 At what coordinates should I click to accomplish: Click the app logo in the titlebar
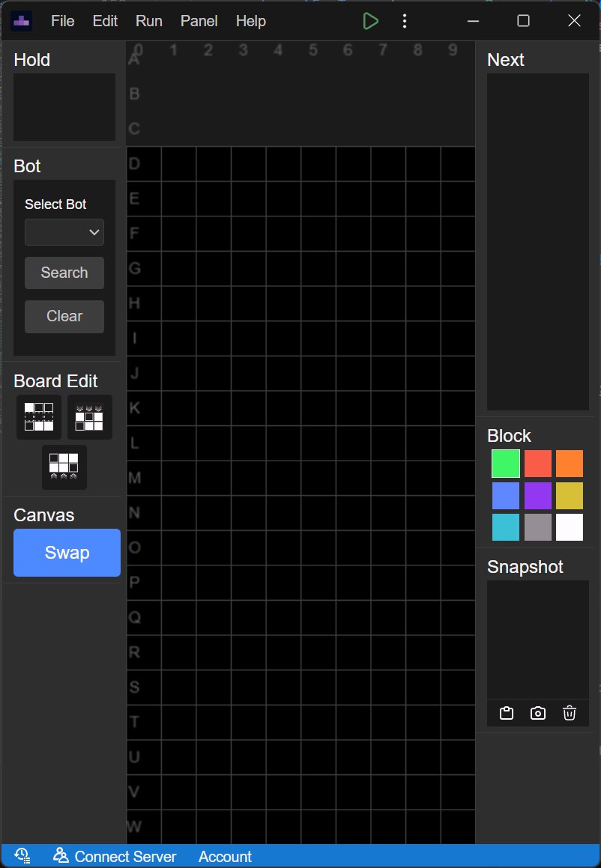21,20
